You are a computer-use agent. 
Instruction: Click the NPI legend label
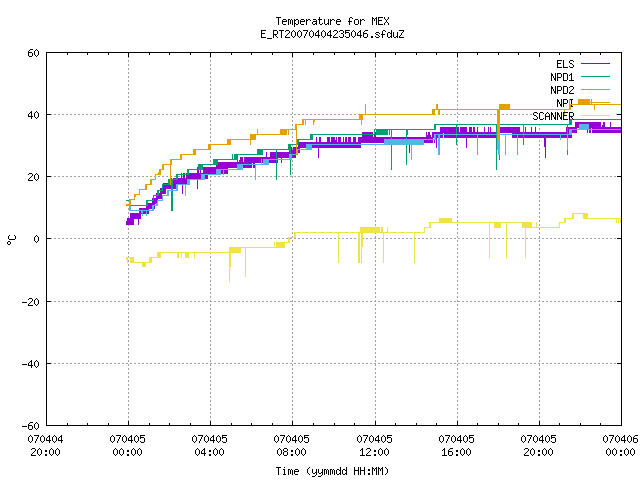tap(565, 103)
